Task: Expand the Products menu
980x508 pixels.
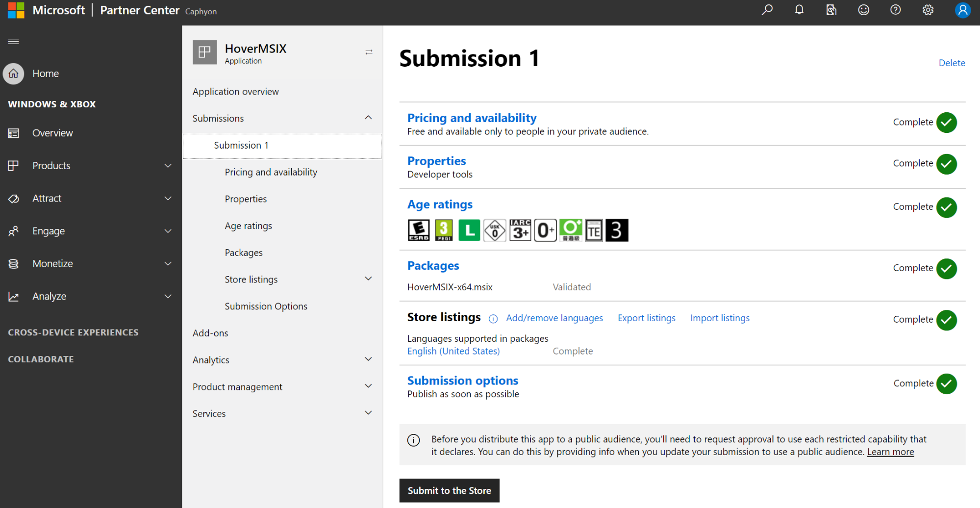Action: point(168,166)
